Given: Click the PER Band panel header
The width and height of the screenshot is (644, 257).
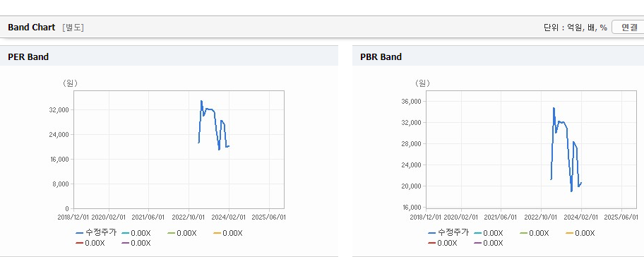Looking at the screenshot, I should (x=169, y=56).
